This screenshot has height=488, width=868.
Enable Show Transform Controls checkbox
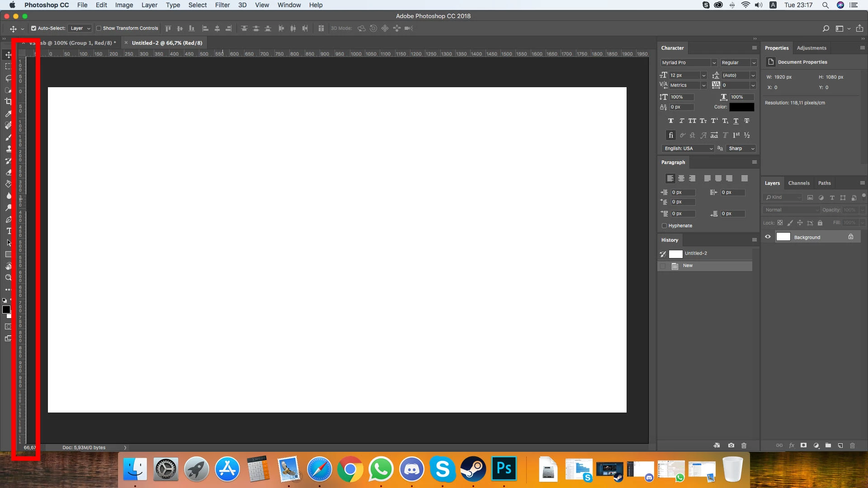tap(99, 28)
